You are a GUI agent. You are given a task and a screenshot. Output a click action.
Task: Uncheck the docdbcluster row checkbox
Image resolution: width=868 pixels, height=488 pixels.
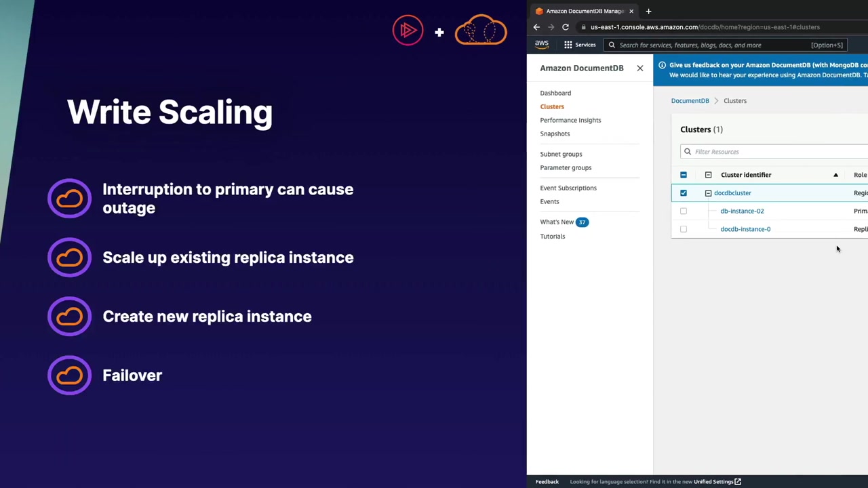(x=684, y=193)
